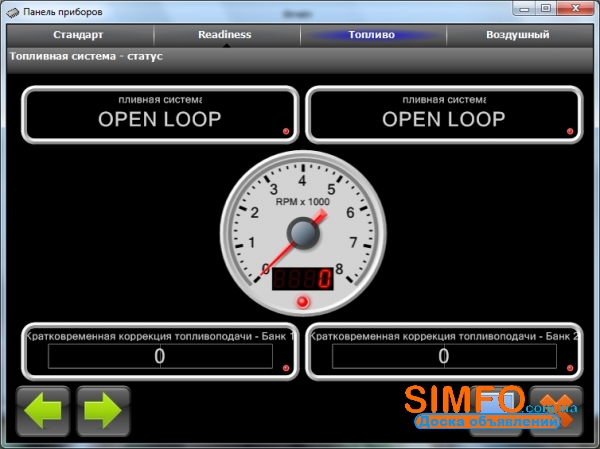
Task: Click the digital RPM readout on the gauge
Action: (x=303, y=279)
